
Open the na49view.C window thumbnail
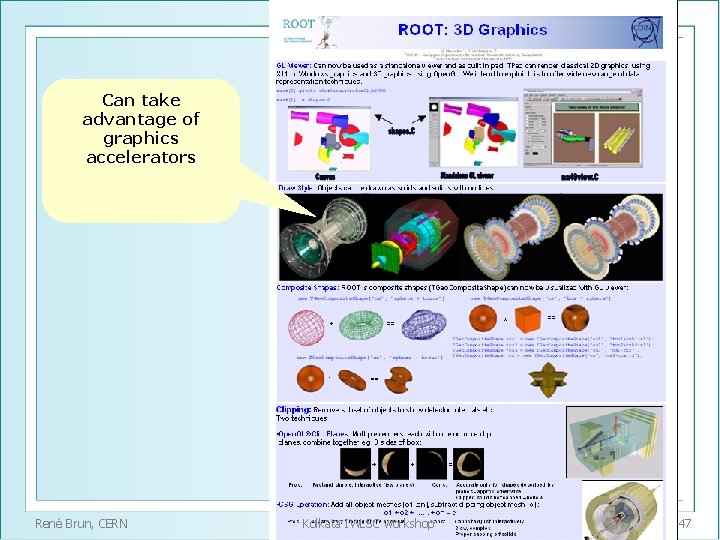pyautogui.click(x=583, y=129)
